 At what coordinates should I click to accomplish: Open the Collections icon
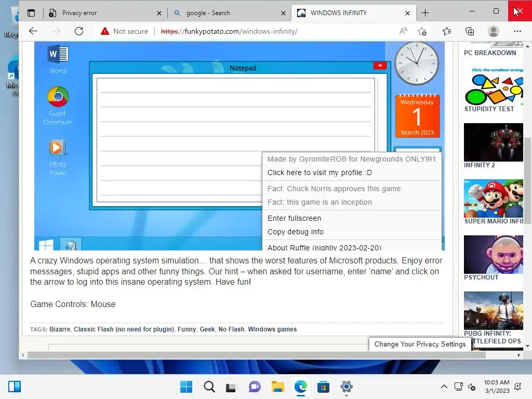click(470, 31)
